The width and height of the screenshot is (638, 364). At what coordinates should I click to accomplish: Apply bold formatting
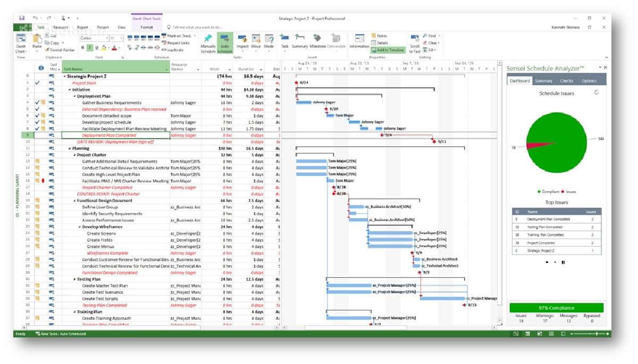point(83,48)
